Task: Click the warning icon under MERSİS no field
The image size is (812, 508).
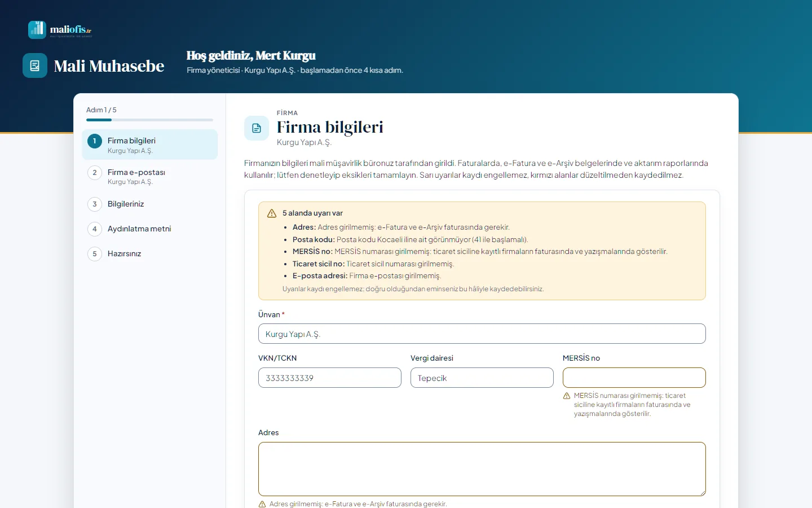Action: click(567, 396)
